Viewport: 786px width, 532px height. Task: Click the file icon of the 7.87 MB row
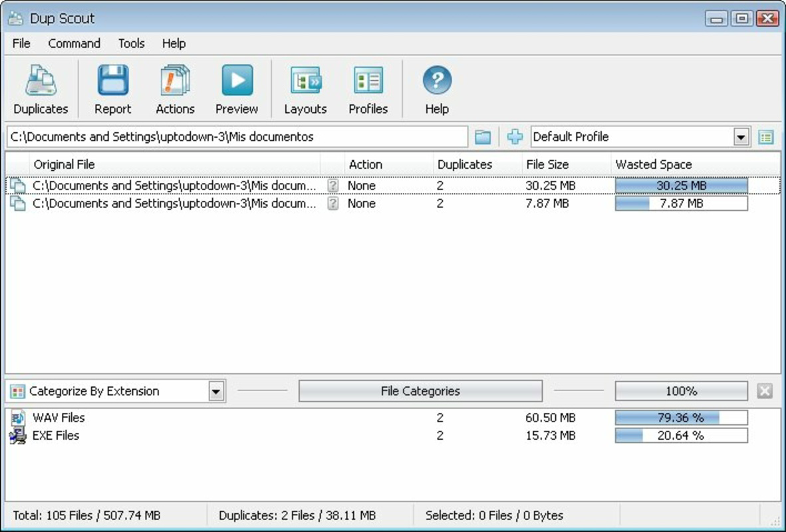pyautogui.click(x=17, y=203)
